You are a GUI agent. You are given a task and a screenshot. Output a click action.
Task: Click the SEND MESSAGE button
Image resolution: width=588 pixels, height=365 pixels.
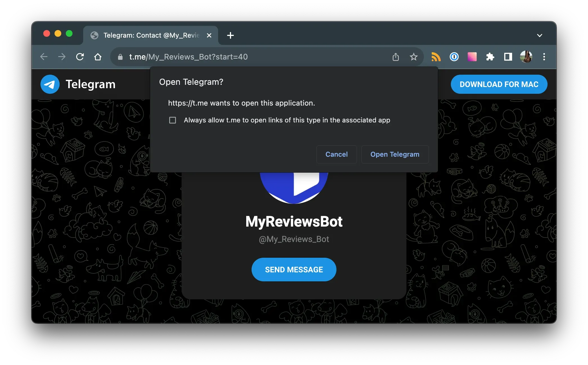(294, 270)
